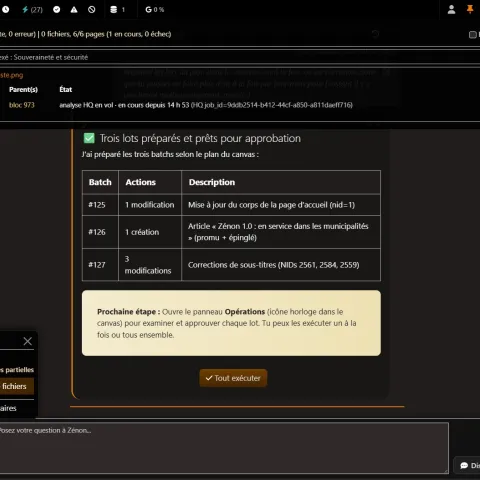The height and width of the screenshot is (480, 480).
Task: Toggle the orange pin icon
Action: [x=470, y=9]
